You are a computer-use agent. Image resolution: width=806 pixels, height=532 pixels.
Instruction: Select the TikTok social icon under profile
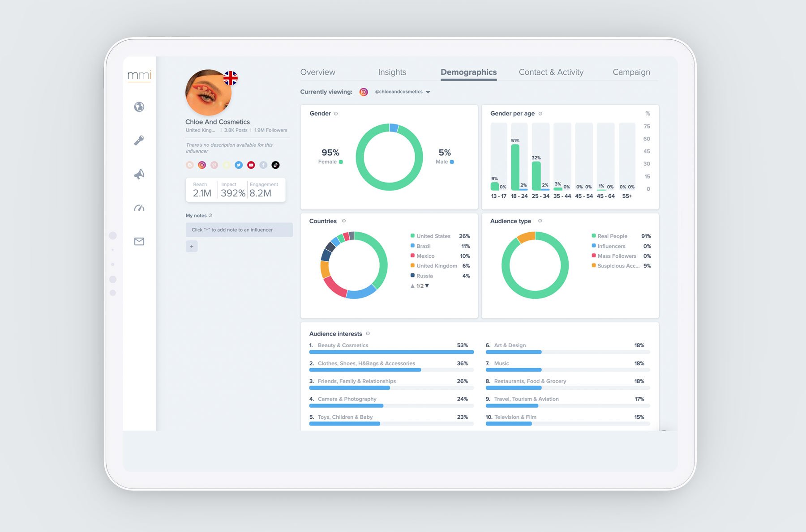tap(276, 165)
